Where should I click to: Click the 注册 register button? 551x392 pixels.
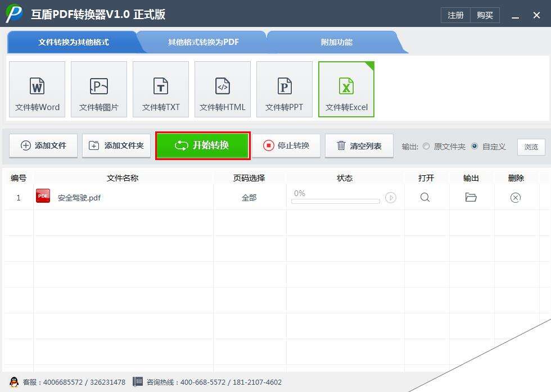pyautogui.click(x=455, y=15)
